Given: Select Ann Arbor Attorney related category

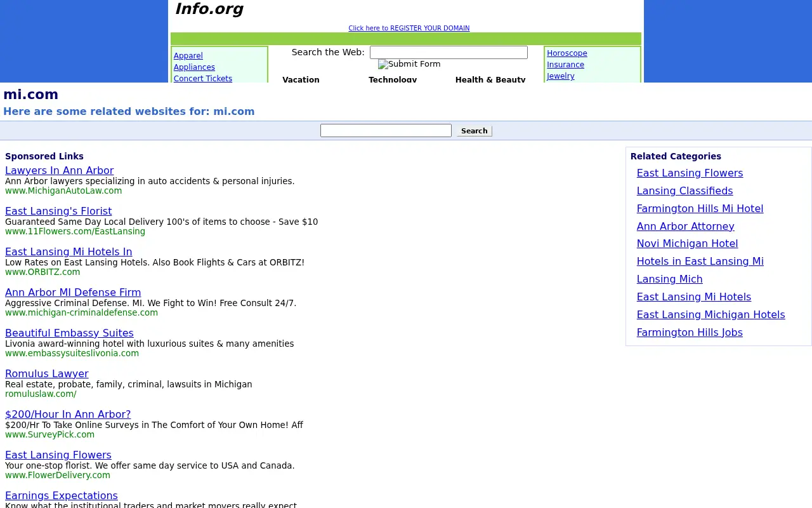Looking at the screenshot, I should pos(685,226).
